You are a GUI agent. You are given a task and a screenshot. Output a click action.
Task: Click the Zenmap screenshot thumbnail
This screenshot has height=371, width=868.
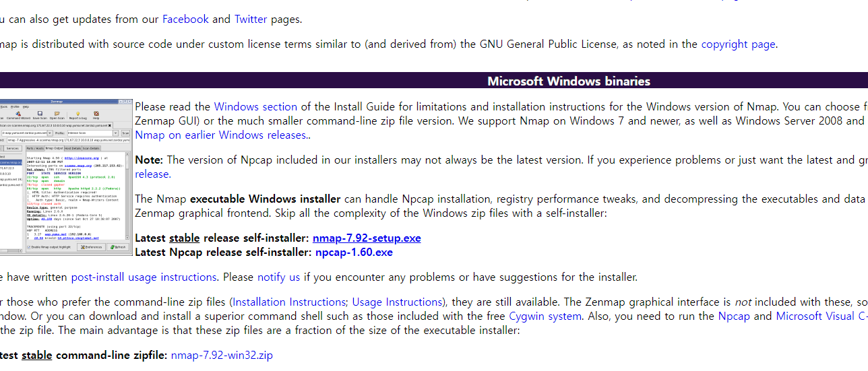coord(65,176)
